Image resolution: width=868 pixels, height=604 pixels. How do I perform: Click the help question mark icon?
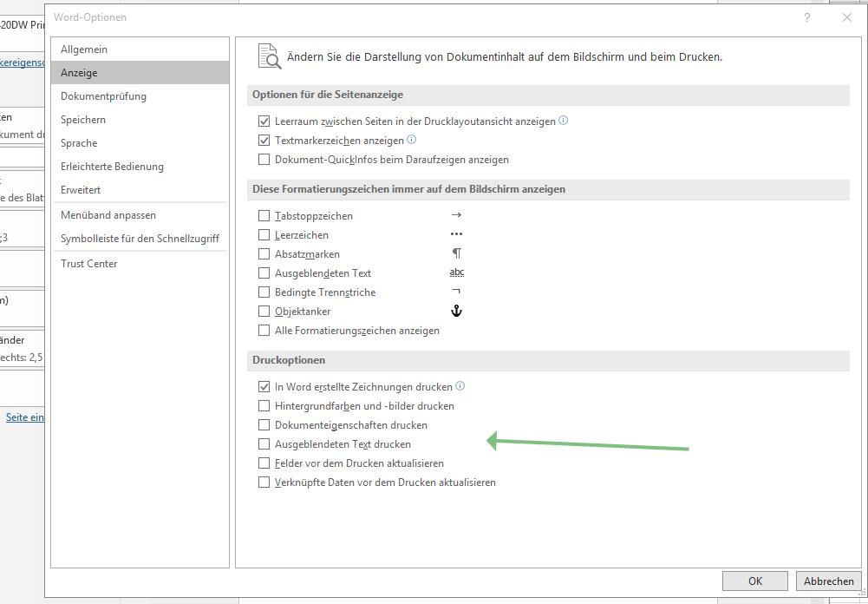click(x=807, y=17)
